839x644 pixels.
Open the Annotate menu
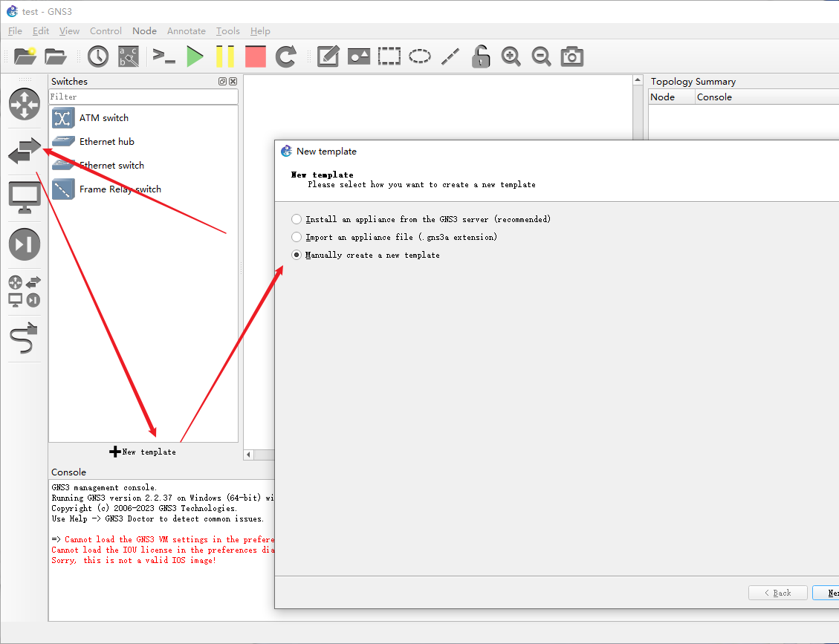187,31
